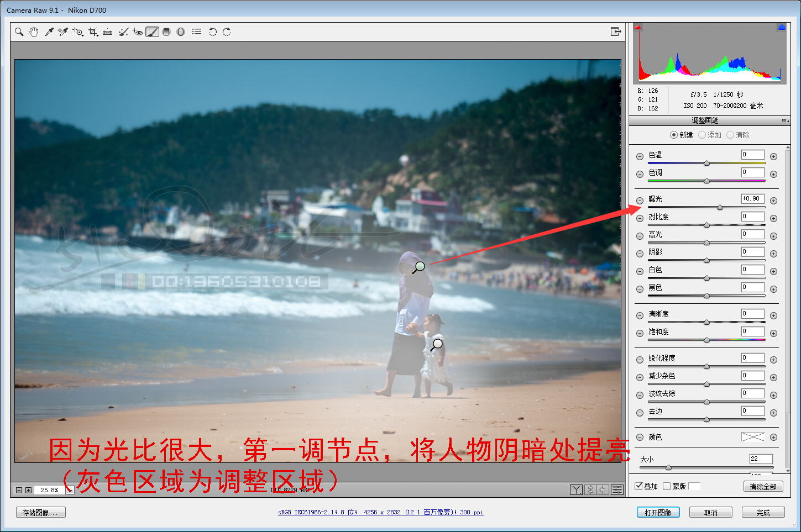This screenshot has width=801, height=532.
Task: Rotate image clockwise
Action: pyautogui.click(x=227, y=32)
